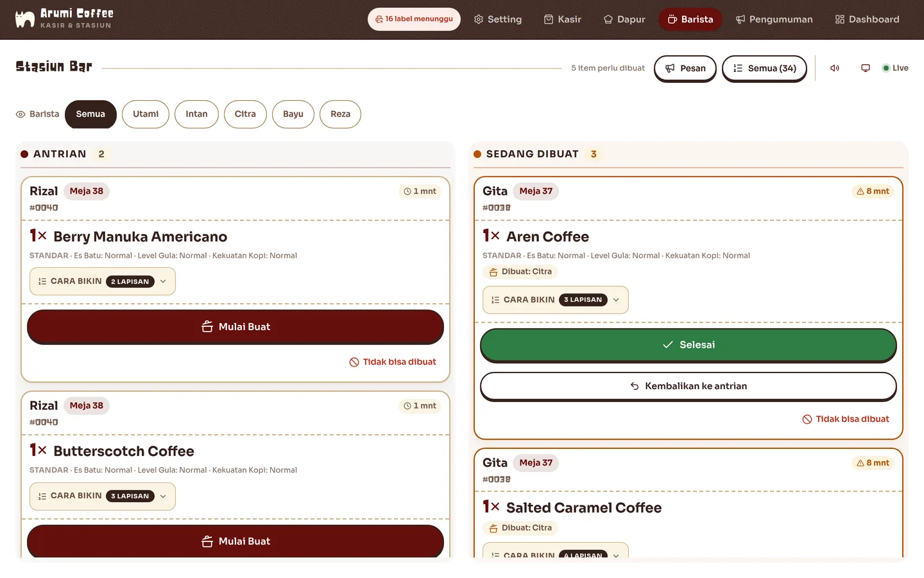Click the clock icon on Butterscotch Coffee card
This screenshot has height=578, width=924.
[x=407, y=406]
